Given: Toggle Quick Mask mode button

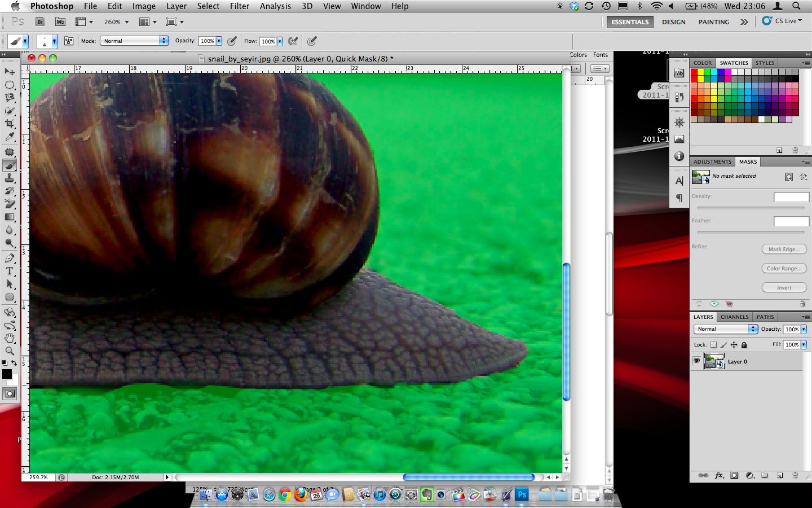Looking at the screenshot, I should 10,394.
